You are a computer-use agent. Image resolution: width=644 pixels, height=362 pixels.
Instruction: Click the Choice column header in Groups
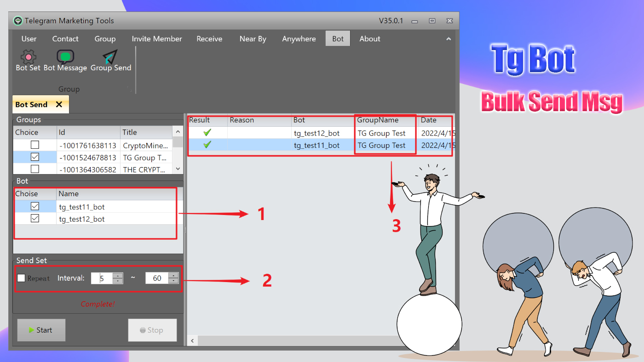pyautogui.click(x=35, y=132)
